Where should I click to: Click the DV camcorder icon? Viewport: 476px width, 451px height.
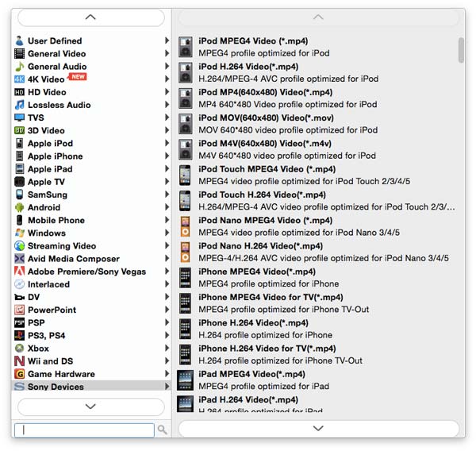click(19, 297)
